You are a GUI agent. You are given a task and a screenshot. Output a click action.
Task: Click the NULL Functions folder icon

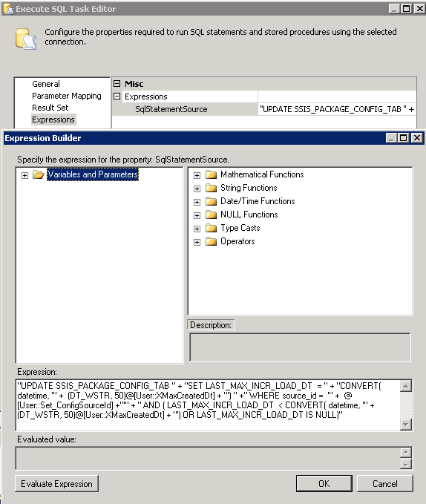[x=211, y=215]
